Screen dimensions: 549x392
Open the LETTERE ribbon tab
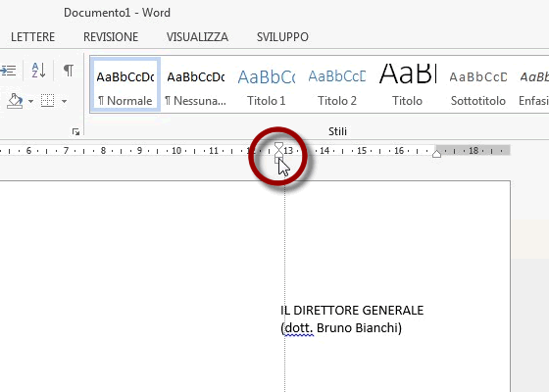32,37
